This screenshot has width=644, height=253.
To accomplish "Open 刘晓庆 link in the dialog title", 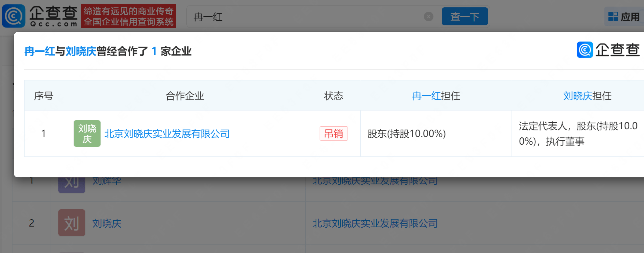I will pyautogui.click(x=81, y=51).
